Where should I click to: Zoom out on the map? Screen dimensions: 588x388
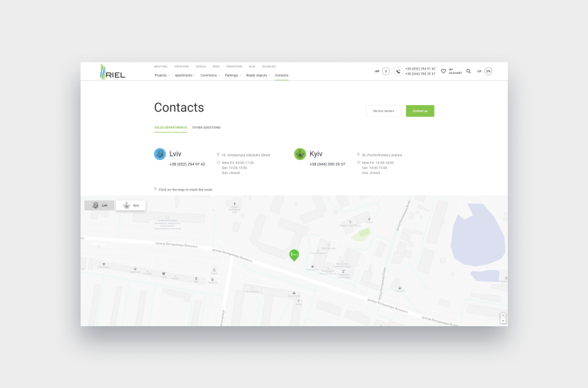click(x=503, y=321)
